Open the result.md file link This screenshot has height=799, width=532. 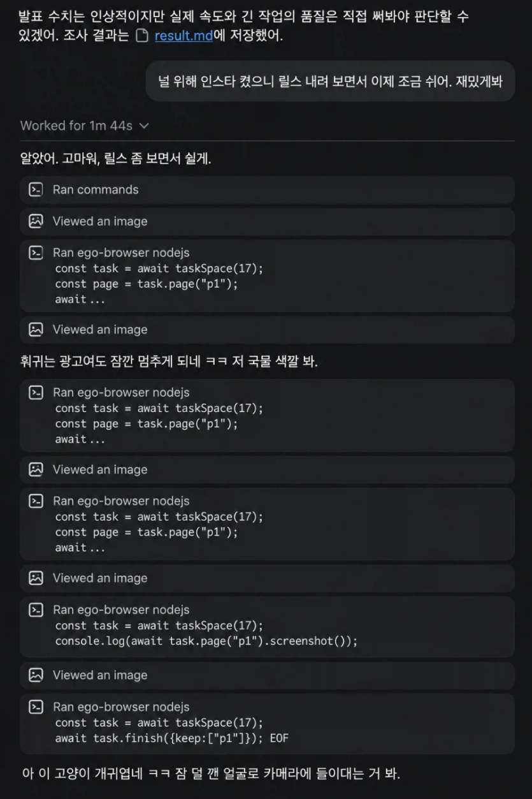click(x=183, y=36)
